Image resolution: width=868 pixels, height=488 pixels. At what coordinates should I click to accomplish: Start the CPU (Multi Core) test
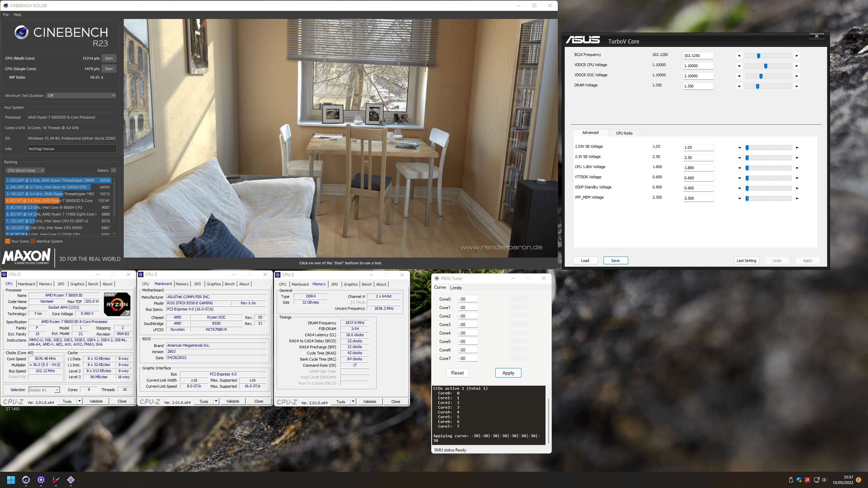pyautogui.click(x=108, y=58)
